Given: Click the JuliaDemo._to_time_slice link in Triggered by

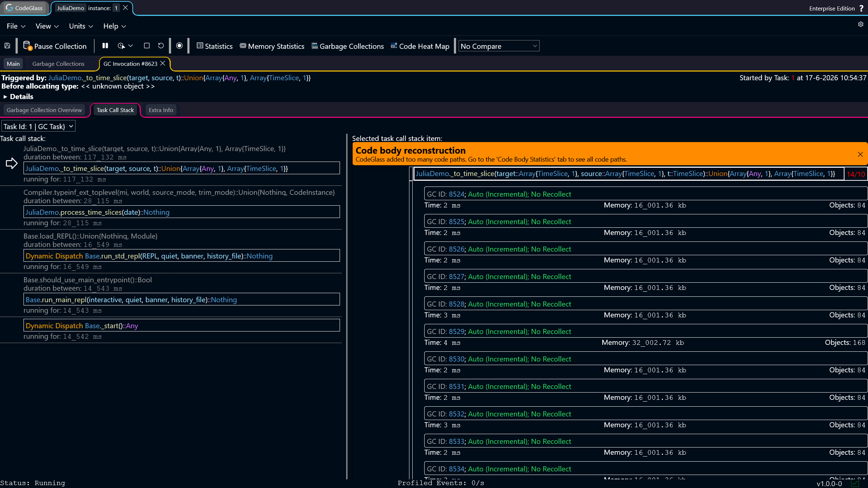Looking at the screenshot, I should click(87, 78).
